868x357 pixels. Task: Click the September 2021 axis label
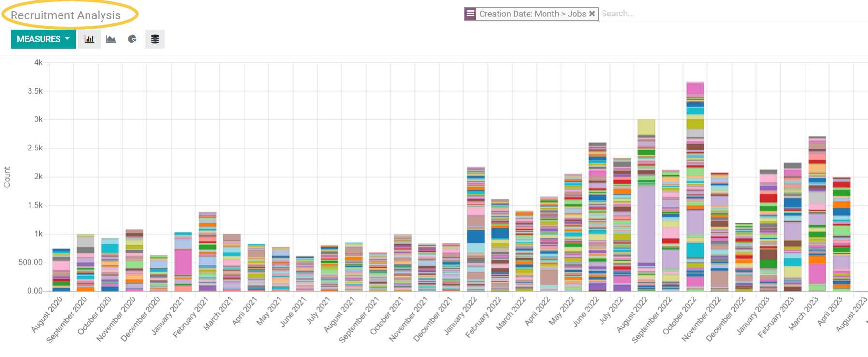click(x=359, y=320)
